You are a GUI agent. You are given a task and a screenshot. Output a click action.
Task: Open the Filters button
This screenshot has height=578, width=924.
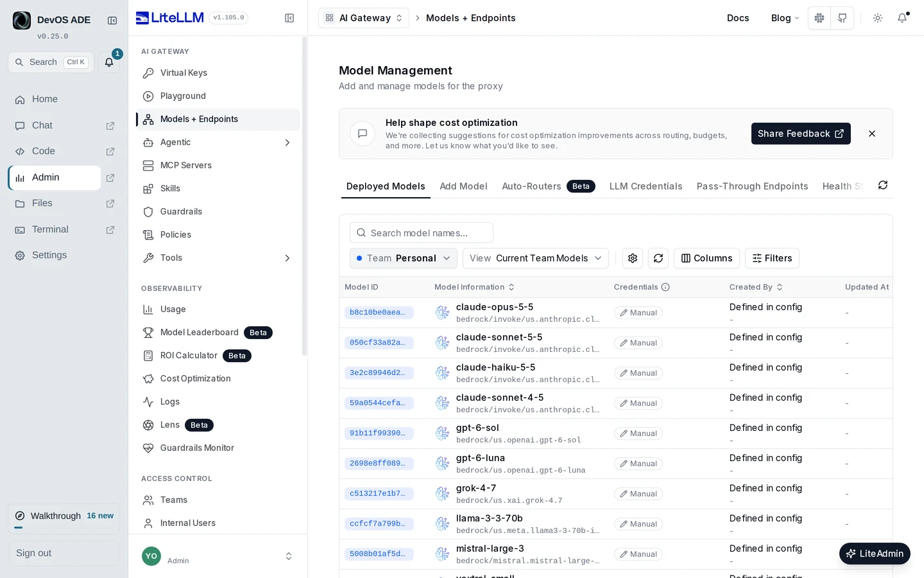[x=772, y=258]
